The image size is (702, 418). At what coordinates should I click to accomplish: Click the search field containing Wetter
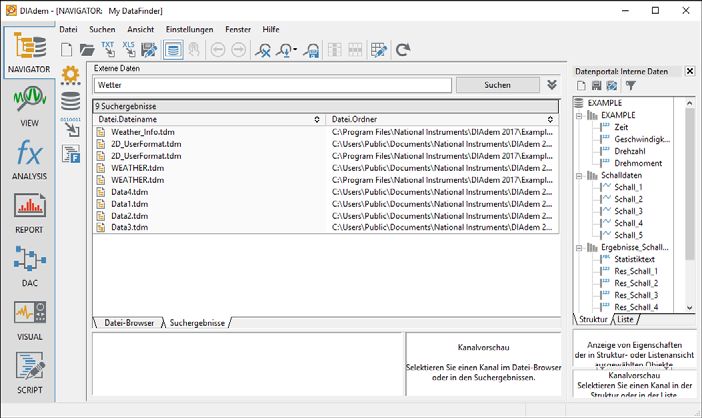(x=273, y=85)
